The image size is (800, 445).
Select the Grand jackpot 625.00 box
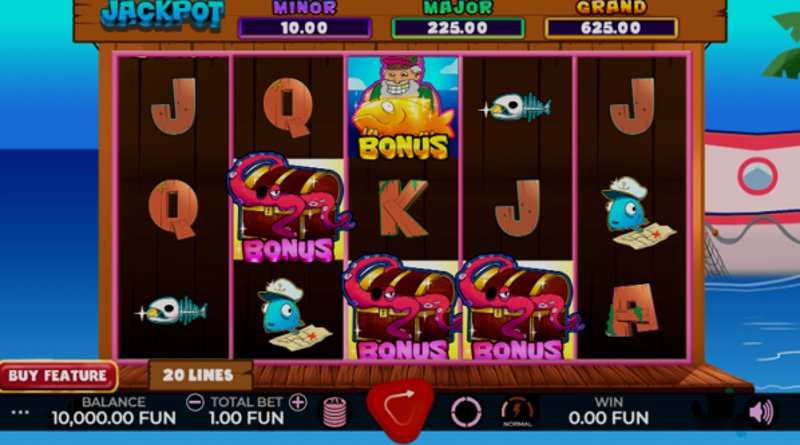611,28
